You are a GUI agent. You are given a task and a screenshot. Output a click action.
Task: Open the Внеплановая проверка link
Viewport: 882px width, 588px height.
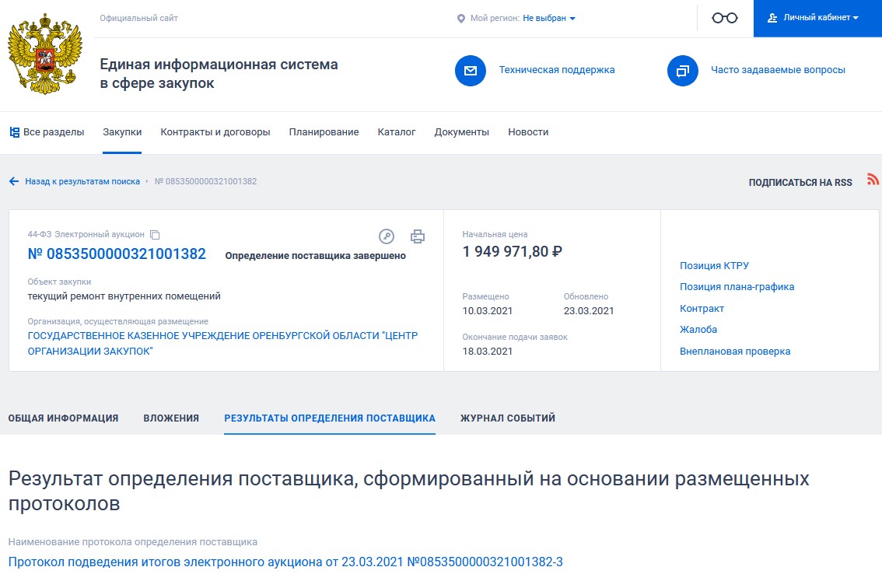[x=735, y=351]
